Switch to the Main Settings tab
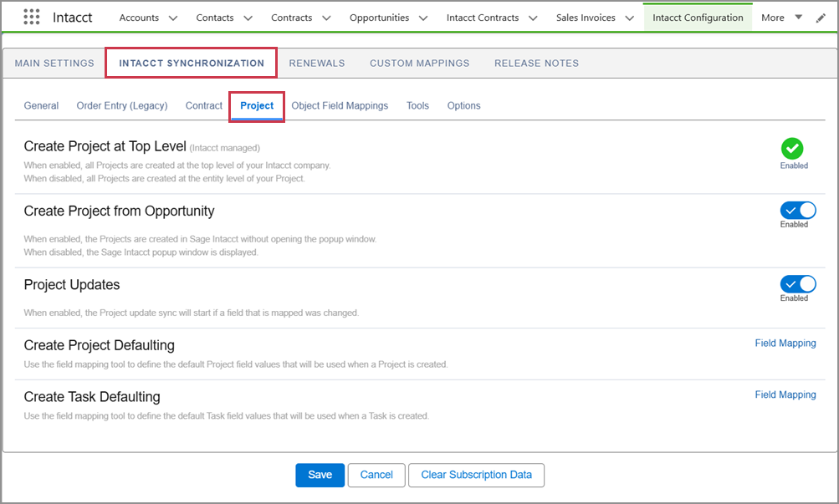839x504 pixels. (54, 63)
